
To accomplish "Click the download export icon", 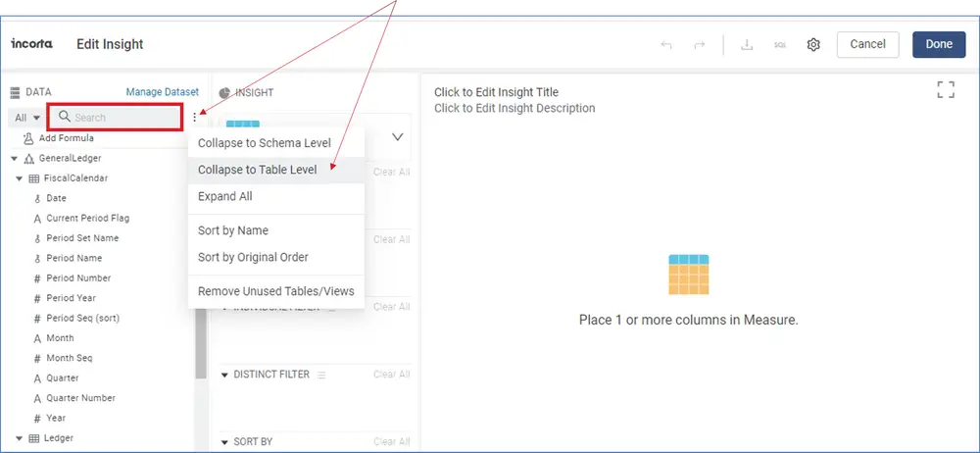I will (x=746, y=45).
